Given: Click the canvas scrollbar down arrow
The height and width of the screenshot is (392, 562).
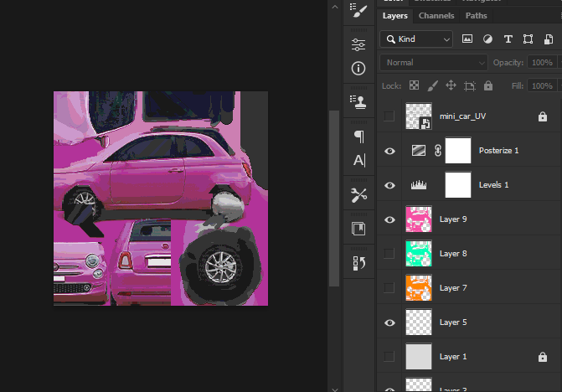Looking at the screenshot, I should click(335, 389).
